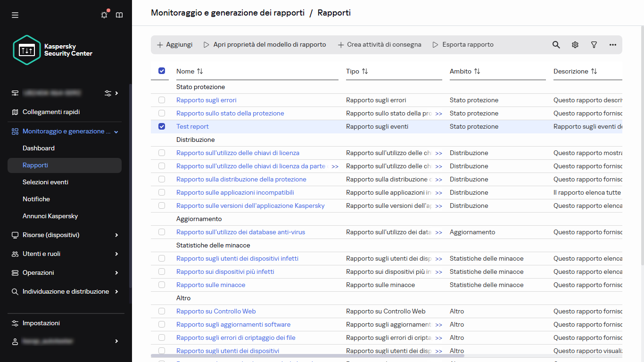The image size is (644, 362).
Task: Open table column settings gear icon
Action: pos(575,45)
